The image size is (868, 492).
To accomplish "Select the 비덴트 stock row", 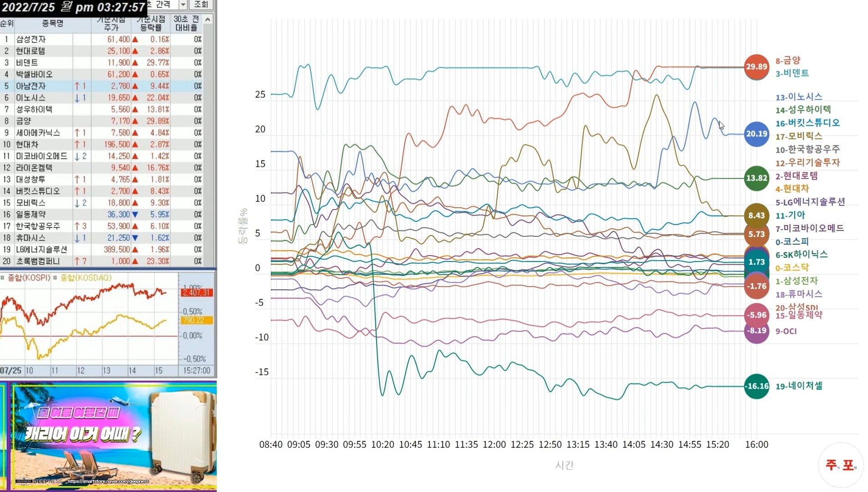I will click(101, 62).
